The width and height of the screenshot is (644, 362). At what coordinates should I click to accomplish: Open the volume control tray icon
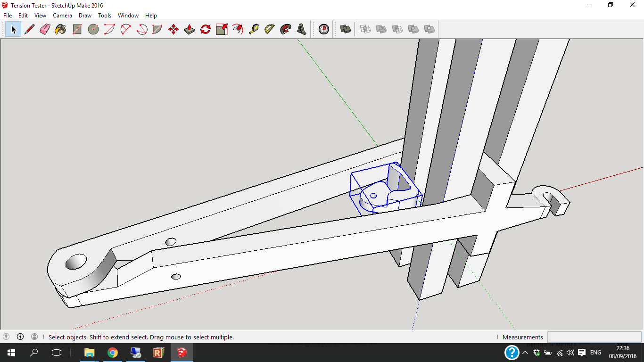570,353
